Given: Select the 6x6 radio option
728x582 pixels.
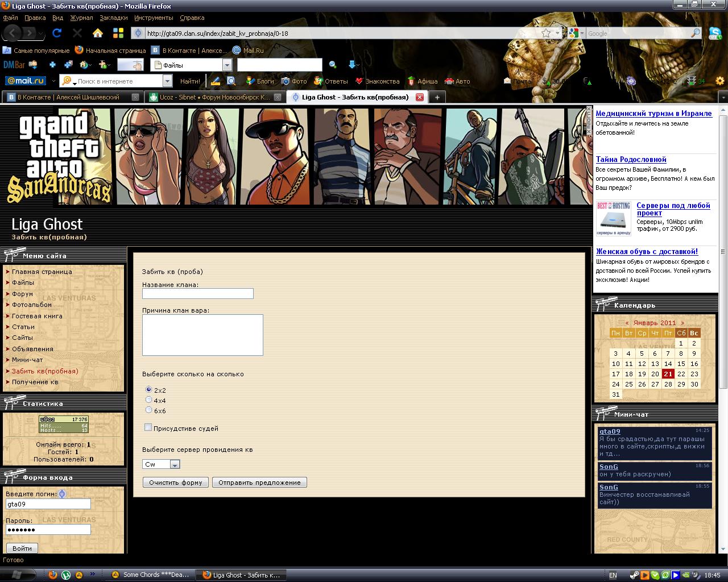Looking at the screenshot, I should coord(148,410).
